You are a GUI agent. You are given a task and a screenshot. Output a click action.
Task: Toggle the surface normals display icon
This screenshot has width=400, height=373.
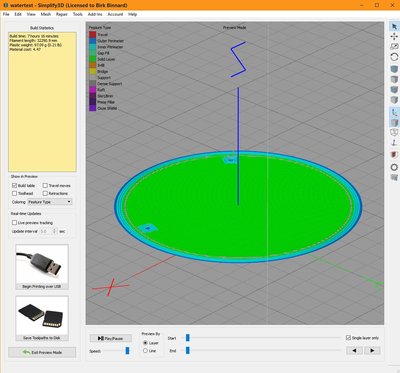coord(394,143)
